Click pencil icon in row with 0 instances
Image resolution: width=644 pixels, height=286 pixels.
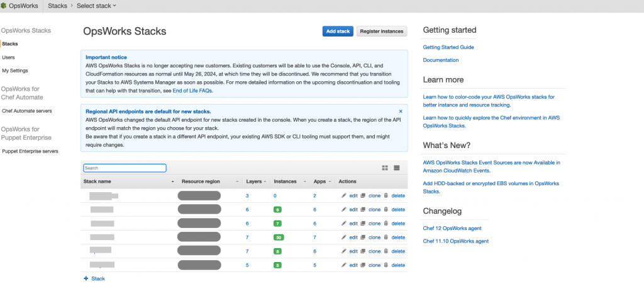click(344, 196)
